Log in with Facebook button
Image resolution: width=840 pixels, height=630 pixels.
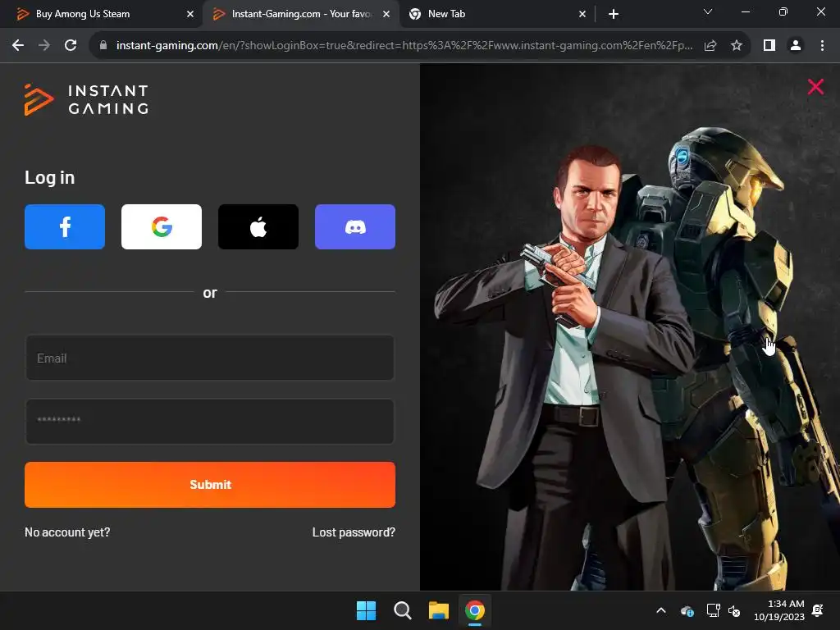(65, 226)
